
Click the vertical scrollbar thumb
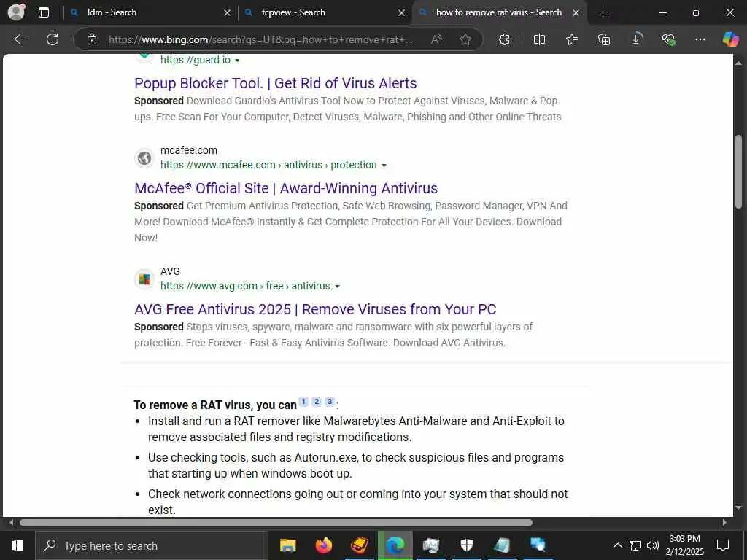[738, 171]
